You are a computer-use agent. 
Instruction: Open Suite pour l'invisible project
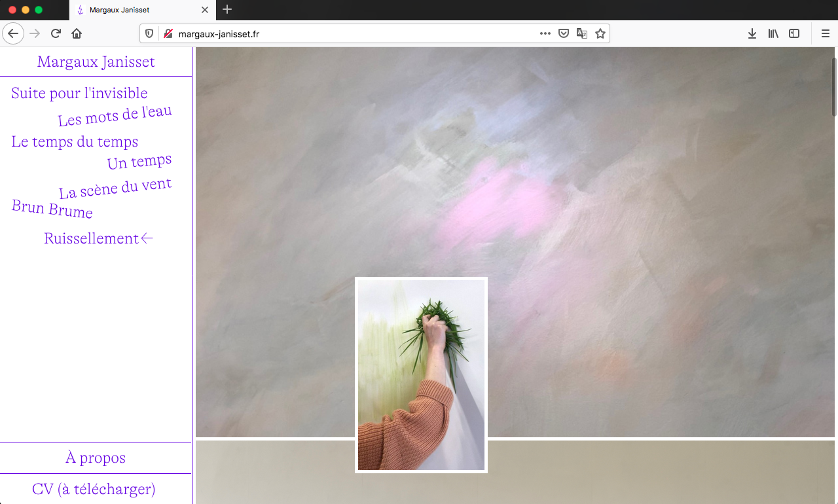(79, 93)
